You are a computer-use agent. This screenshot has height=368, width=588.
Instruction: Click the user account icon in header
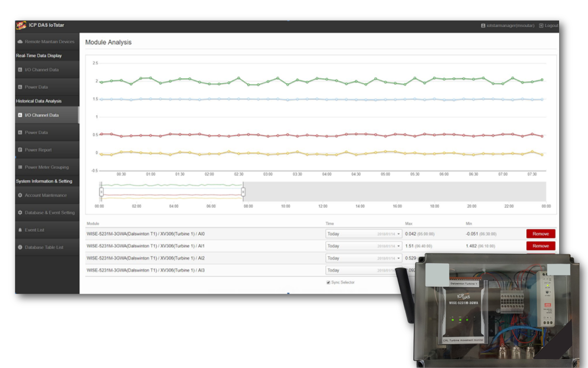click(483, 25)
